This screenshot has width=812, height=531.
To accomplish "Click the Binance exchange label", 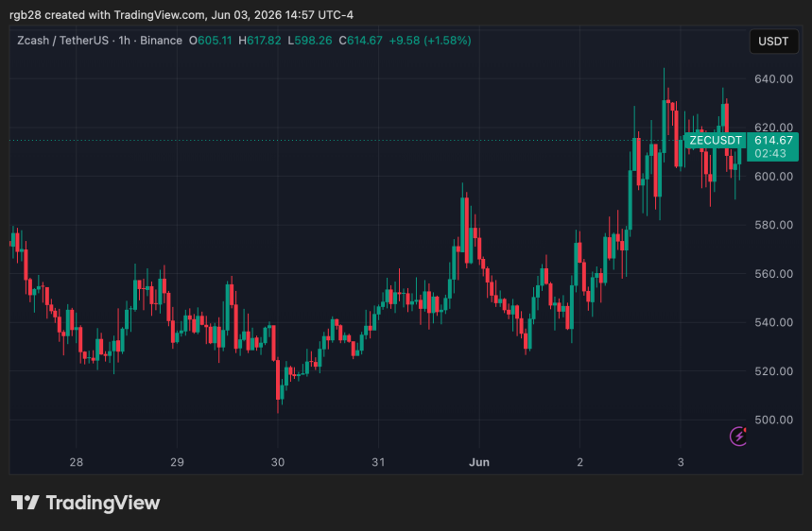I will 161,41.
